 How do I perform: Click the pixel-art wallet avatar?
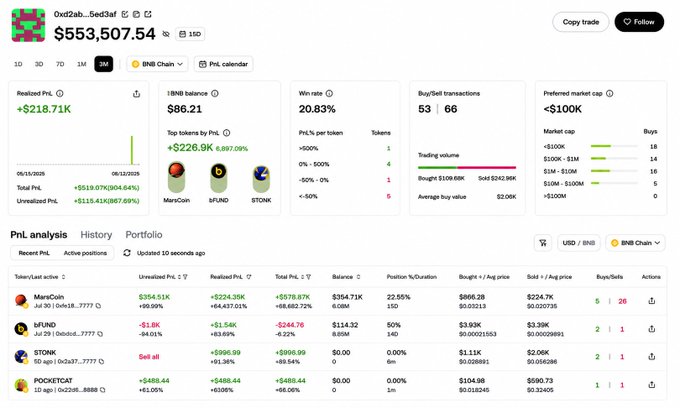[28, 25]
